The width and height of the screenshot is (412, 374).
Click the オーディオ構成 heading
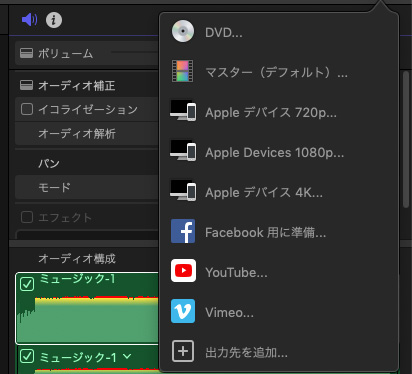click(x=77, y=258)
